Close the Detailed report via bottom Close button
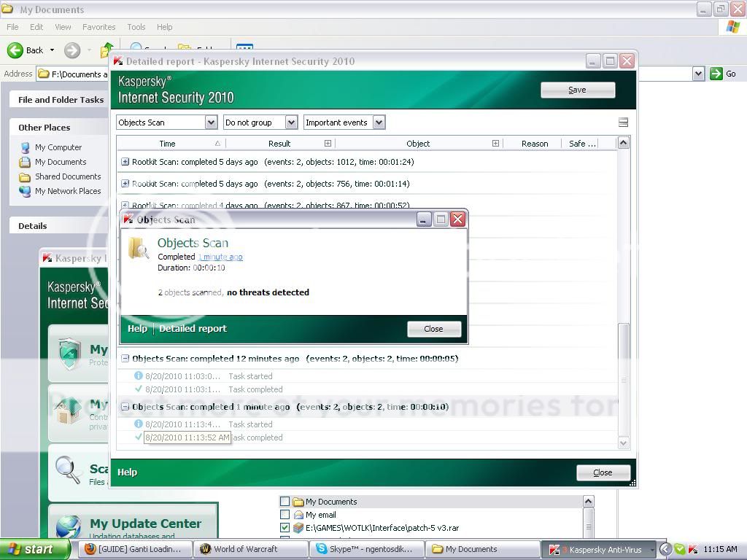747x560 pixels. (603, 472)
